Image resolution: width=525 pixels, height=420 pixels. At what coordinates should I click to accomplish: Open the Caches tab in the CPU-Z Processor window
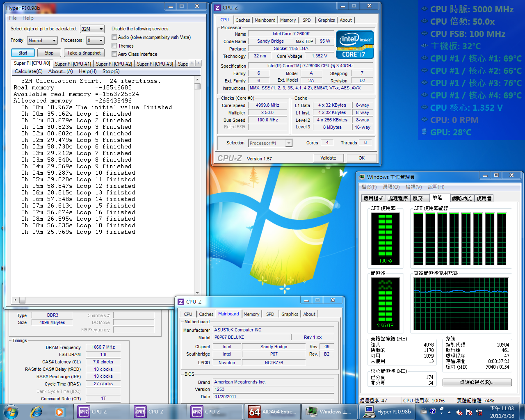tap(242, 20)
